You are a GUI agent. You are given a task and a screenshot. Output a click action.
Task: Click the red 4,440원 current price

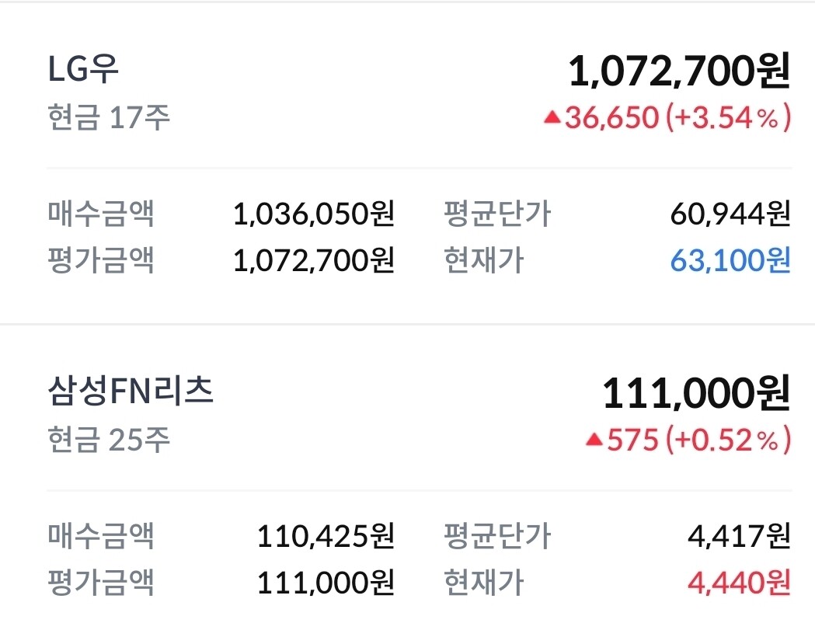739,582
